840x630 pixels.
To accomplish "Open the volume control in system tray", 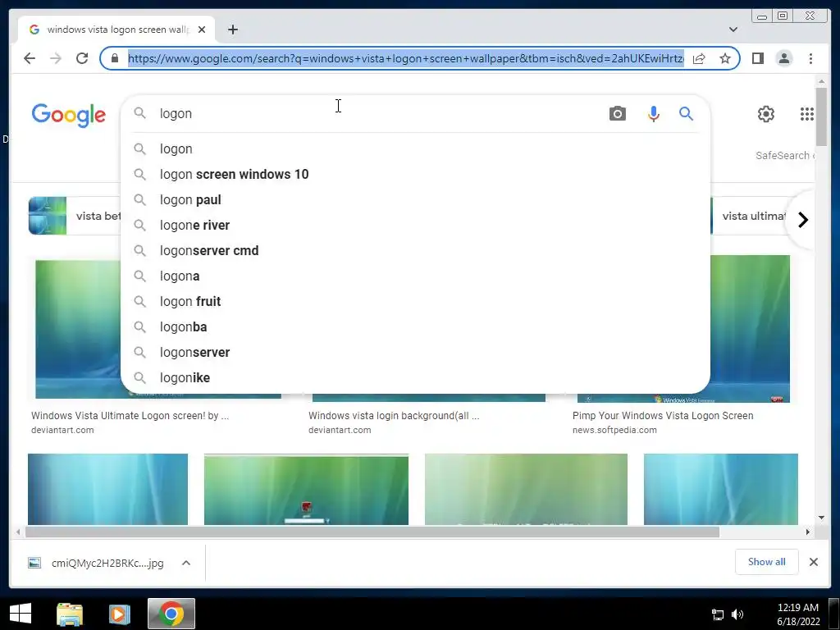I will (737, 614).
